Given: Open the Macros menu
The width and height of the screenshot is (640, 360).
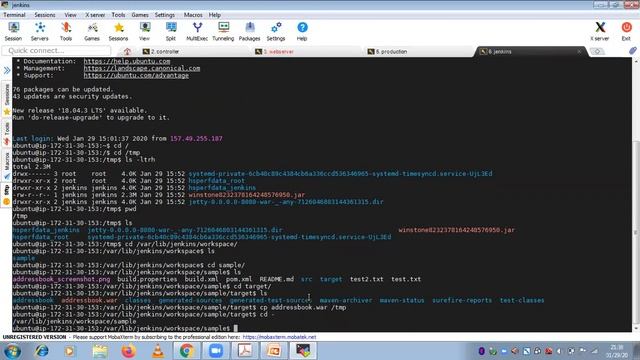Looking at the screenshot, I should point(193,15).
